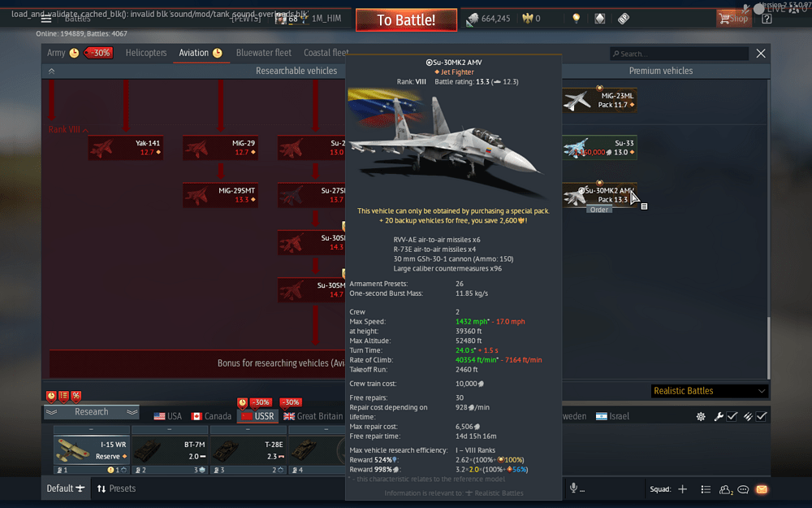Open the messages envelope icon near Squad
The height and width of the screenshot is (508, 812).
761,488
